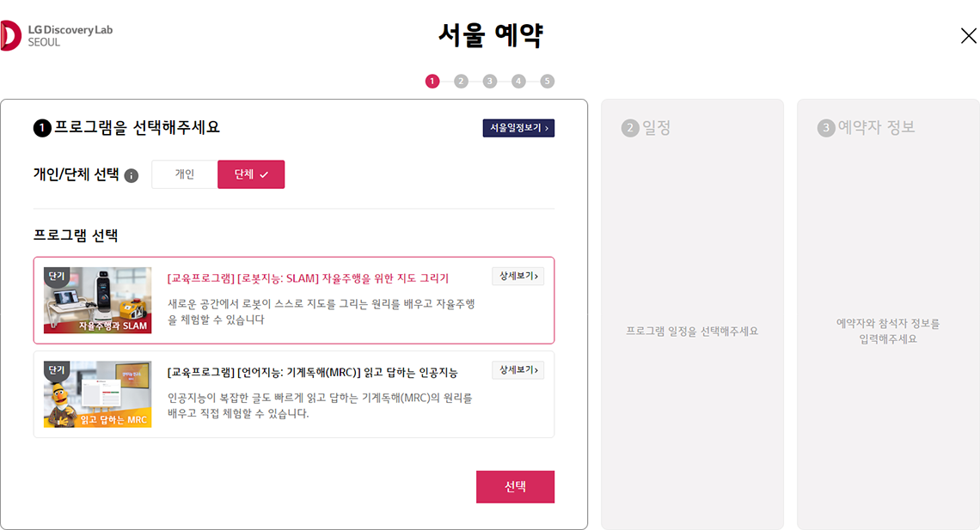Click the 일정 panel header
The image size is (980, 530).
[646, 128]
